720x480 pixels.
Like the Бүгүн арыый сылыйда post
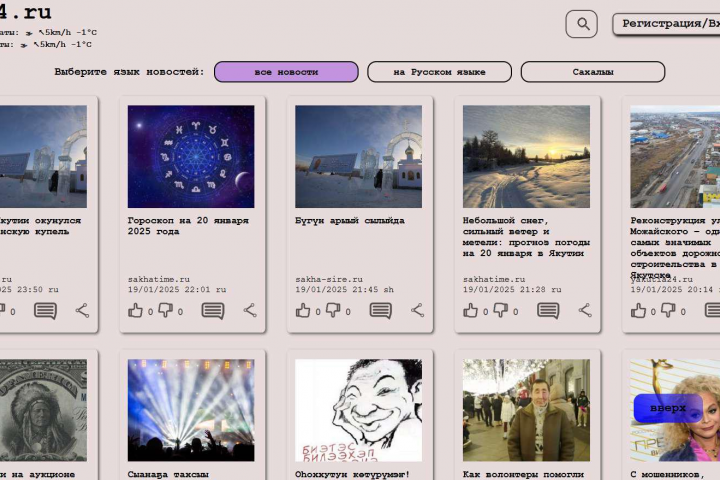303,311
